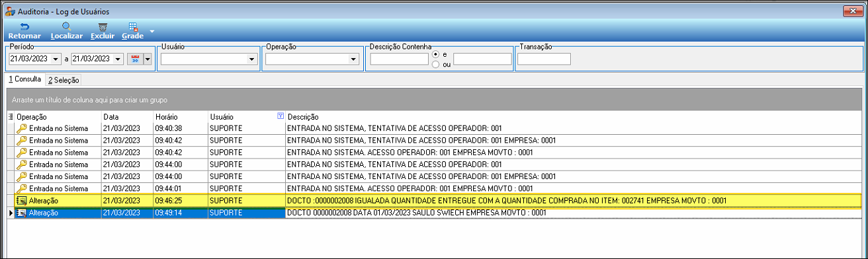This screenshot has height=259, width=868.
Task: Sort by the Data column header
Action: pos(127,116)
